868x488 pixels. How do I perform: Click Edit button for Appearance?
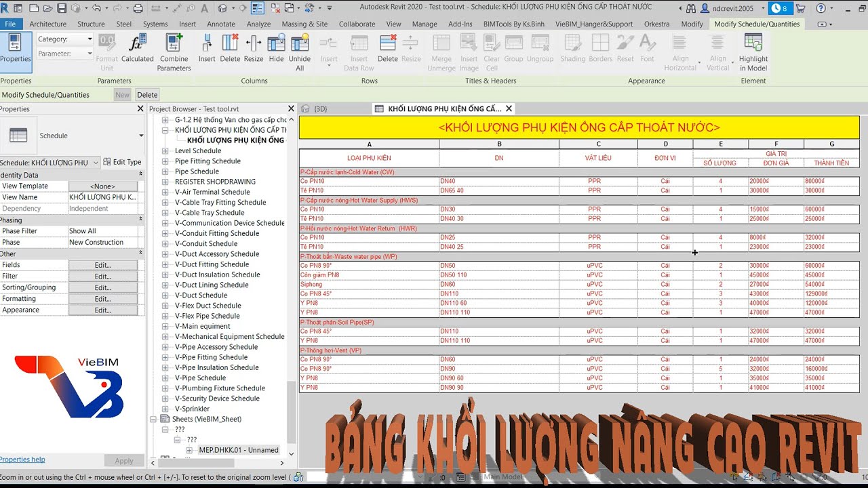(102, 310)
